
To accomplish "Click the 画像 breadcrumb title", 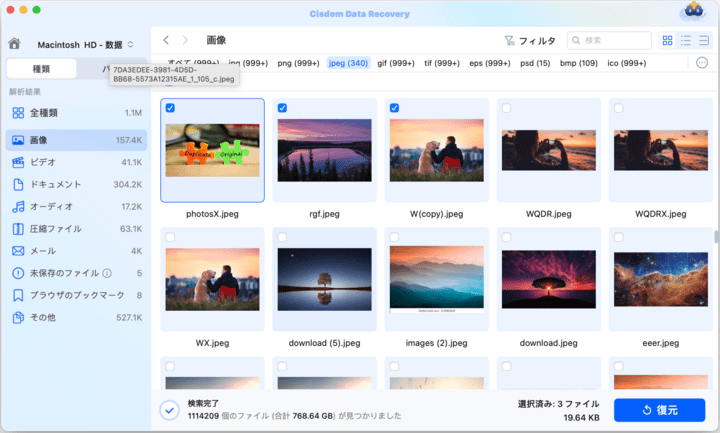I will coord(216,40).
